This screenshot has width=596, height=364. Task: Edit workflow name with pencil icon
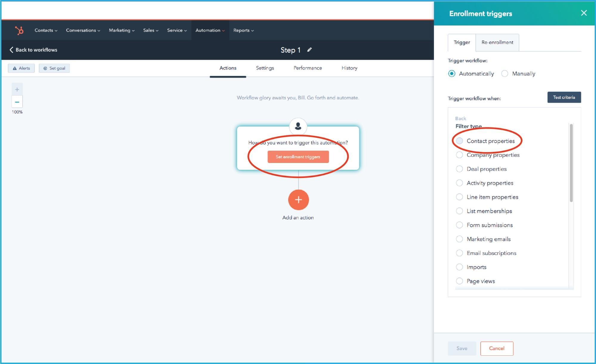309,50
